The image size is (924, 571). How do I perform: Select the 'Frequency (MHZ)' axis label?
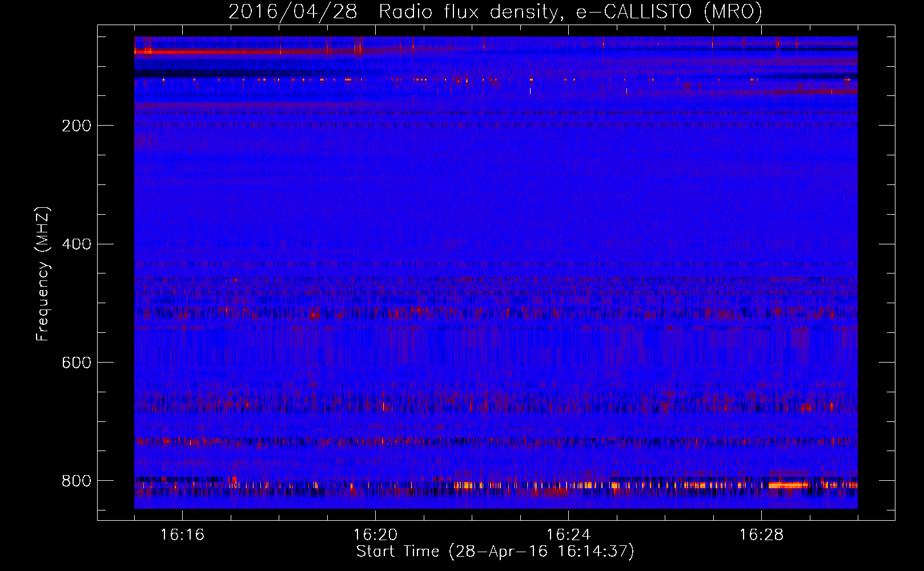point(43,274)
